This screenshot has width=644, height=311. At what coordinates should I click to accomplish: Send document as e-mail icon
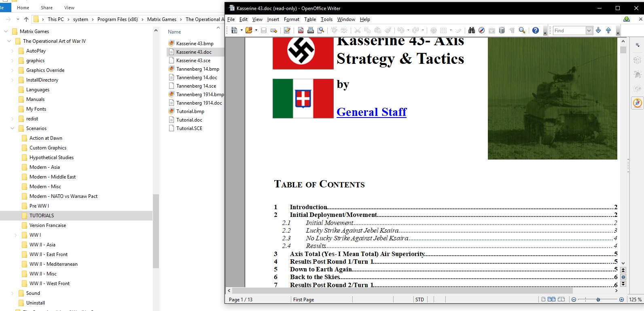pos(274,30)
